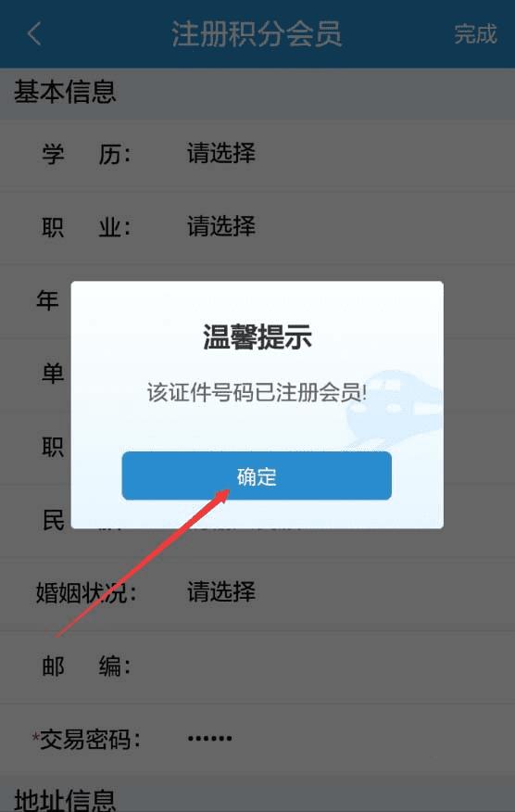The width and height of the screenshot is (515, 812).
Task: Tap the 邮编 field label
Action: (86, 666)
